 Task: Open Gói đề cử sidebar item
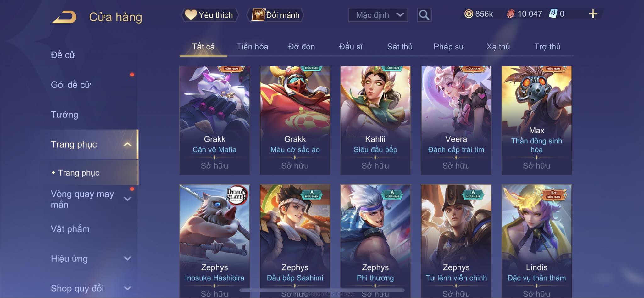coord(71,85)
